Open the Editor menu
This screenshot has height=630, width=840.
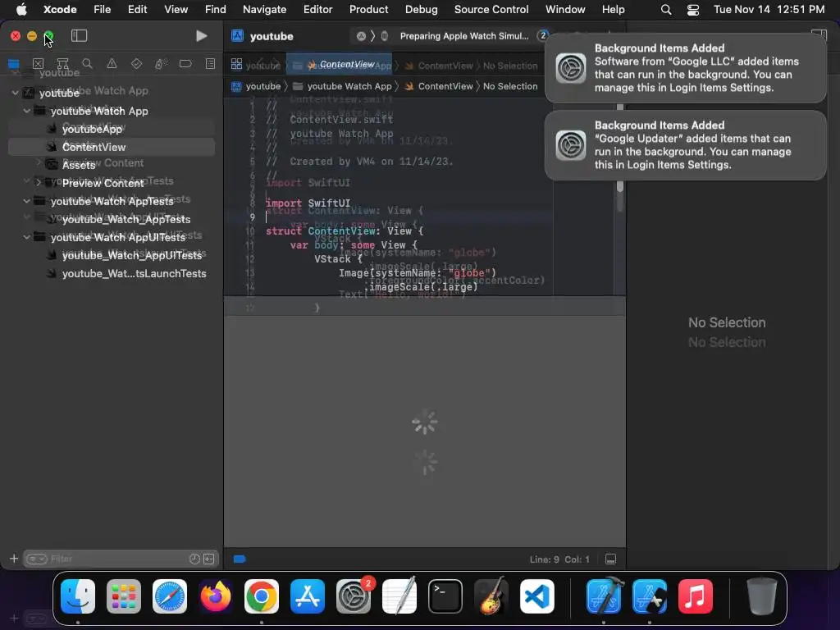[x=317, y=9]
